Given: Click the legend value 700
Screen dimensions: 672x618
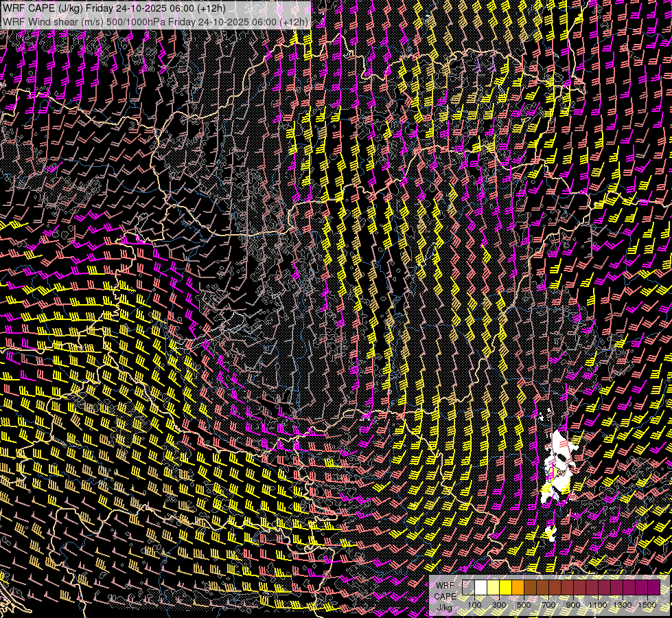Looking at the screenshot, I should (x=549, y=605).
